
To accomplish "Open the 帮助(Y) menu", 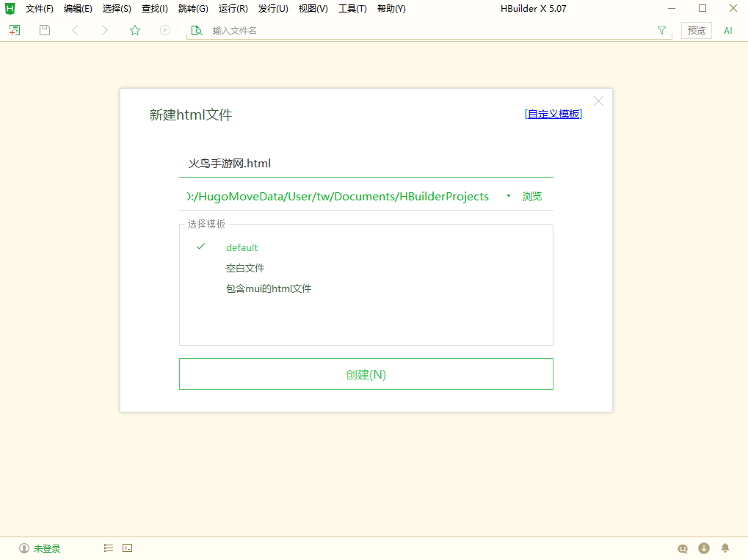I will [391, 9].
